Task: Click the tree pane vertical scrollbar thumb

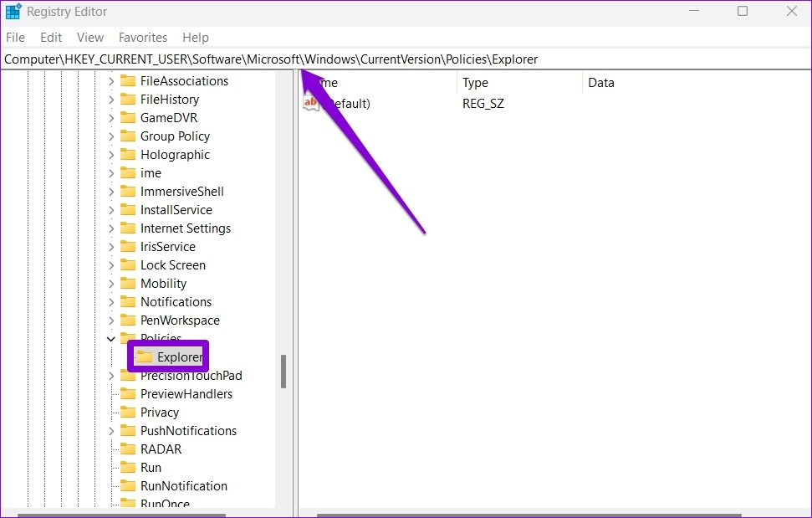Action: pos(283,372)
